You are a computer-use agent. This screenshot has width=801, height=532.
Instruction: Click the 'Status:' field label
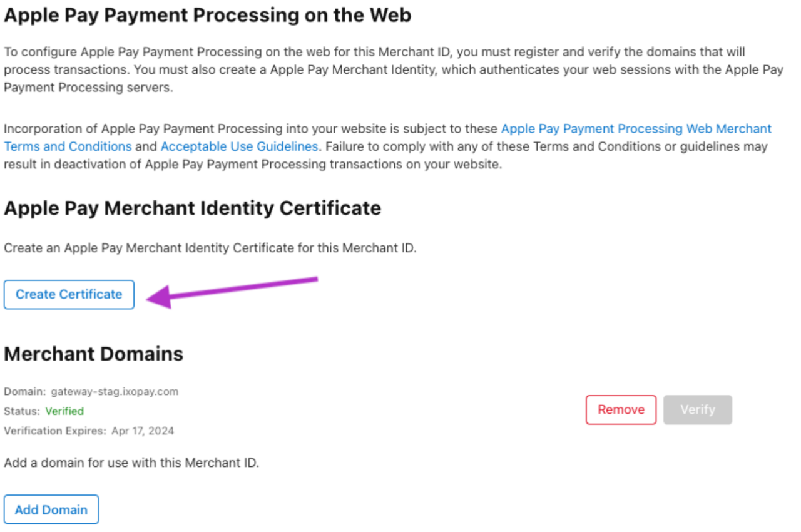[x=22, y=411]
